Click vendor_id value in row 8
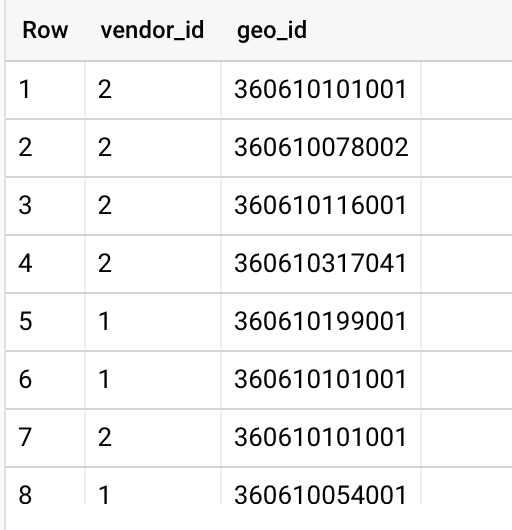Screen dimensions: 512x530 pos(104,495)
